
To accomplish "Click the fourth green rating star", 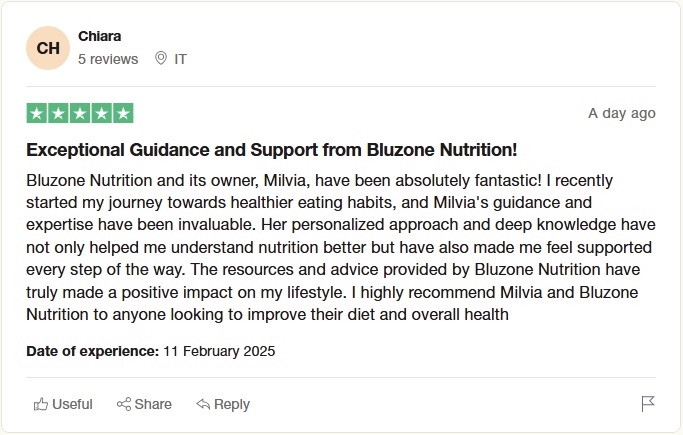I will coord(101,113).
